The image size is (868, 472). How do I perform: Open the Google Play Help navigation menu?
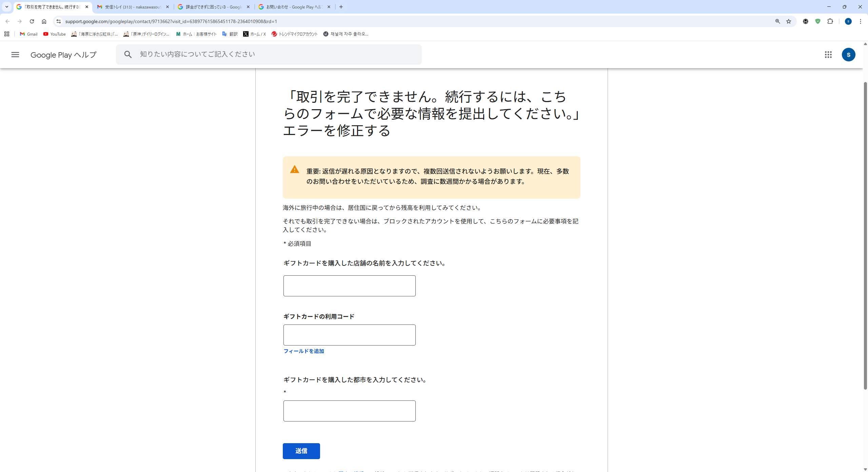(x=15, y=55)
